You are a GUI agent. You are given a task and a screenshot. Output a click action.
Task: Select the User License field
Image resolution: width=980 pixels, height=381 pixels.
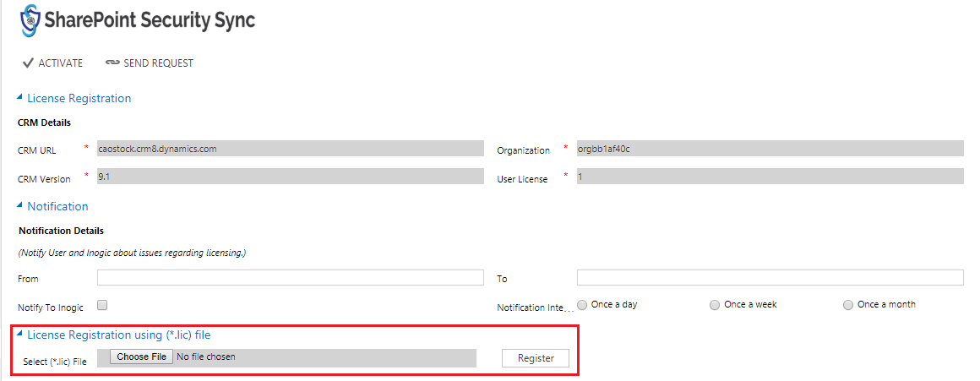click(x=770, y=177)
